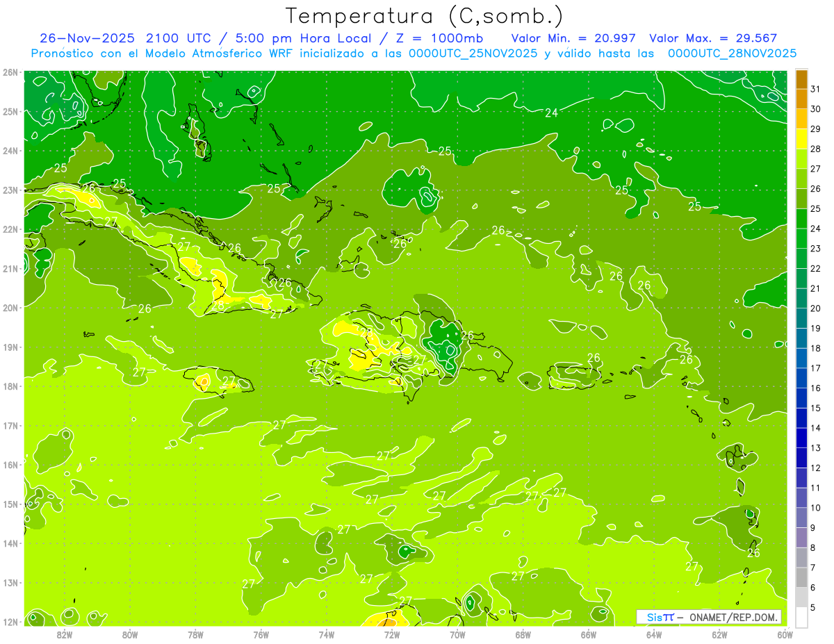Click the teal legend swatch between 19 and 20

click(801, 318)
